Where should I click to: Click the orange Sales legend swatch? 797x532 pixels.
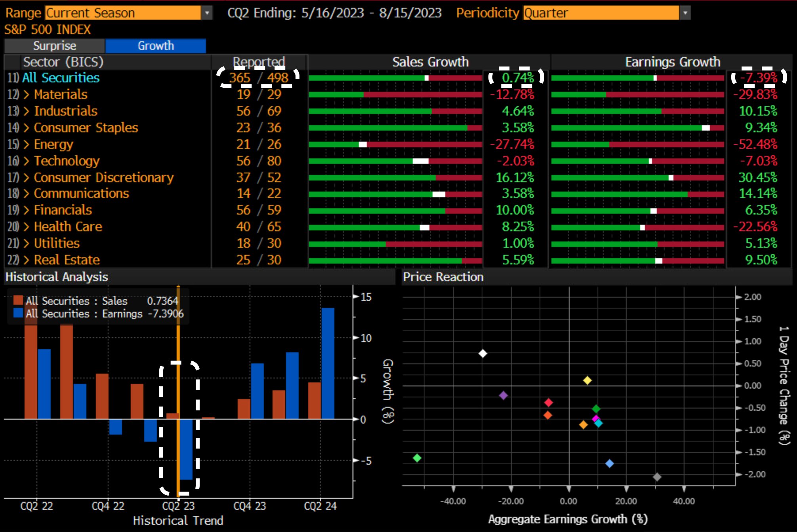tap(18, 300)
